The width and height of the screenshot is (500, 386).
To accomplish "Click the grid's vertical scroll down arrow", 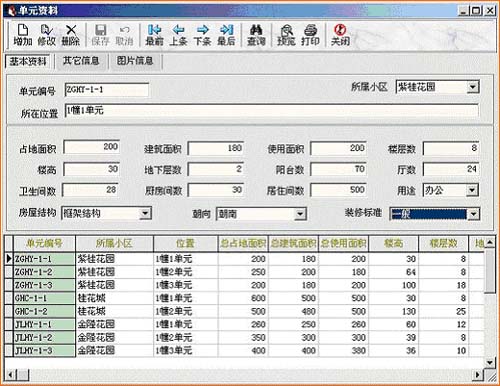I will point(489,362).
